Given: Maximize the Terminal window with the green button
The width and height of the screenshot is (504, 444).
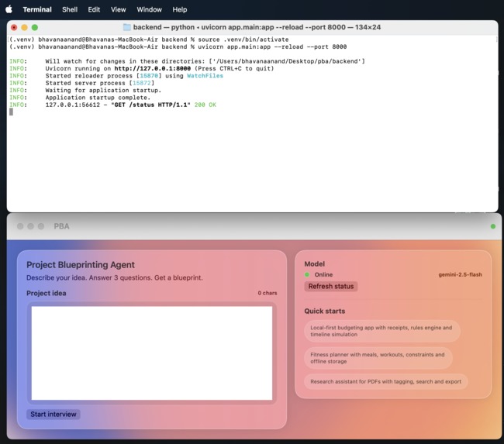Looking at the screenshot, I should [35, 27].
